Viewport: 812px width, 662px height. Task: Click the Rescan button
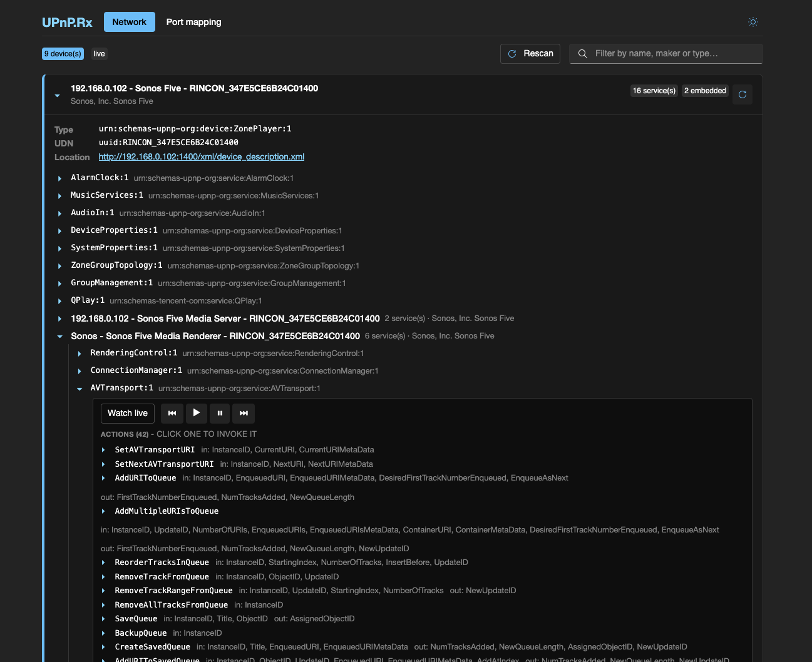point(531,54)
